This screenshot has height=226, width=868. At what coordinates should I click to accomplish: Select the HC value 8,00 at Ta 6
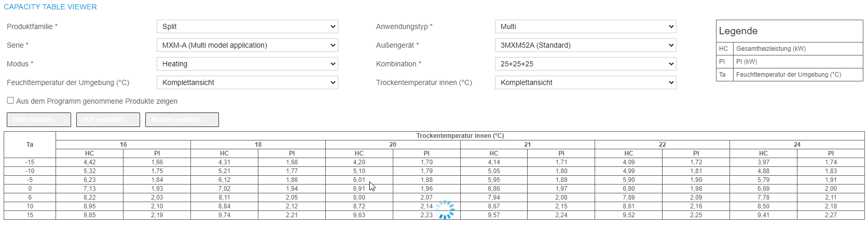coord(359,197)
